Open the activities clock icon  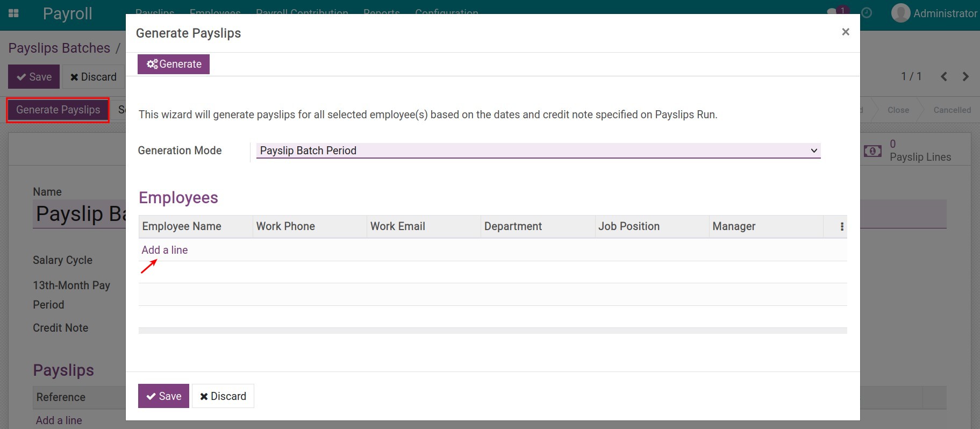[x=866, y=13]
